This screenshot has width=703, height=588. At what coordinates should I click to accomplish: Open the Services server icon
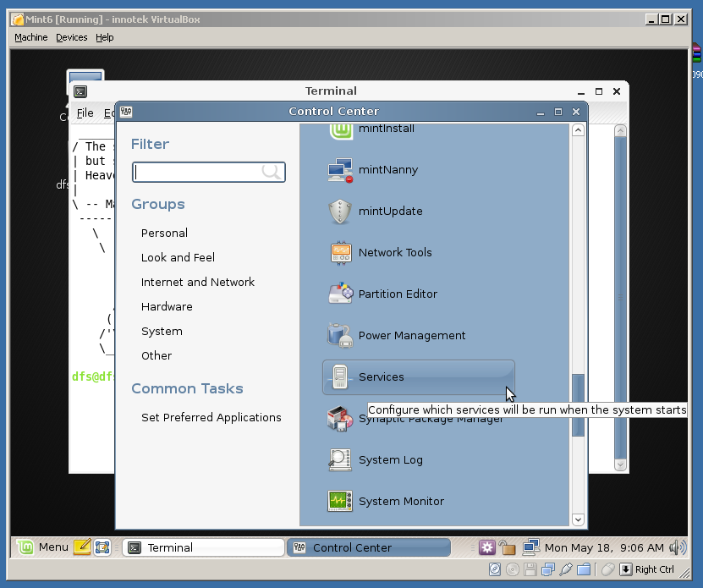340,377
